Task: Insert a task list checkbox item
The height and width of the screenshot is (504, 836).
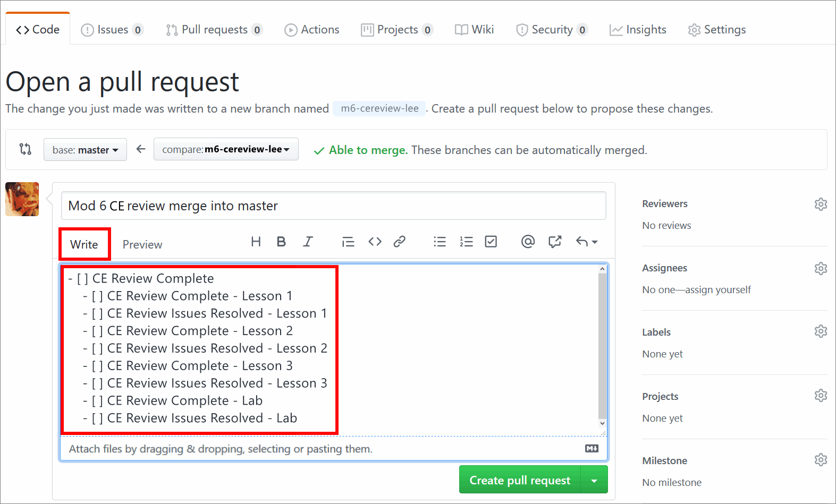Action: pos(491,242)
